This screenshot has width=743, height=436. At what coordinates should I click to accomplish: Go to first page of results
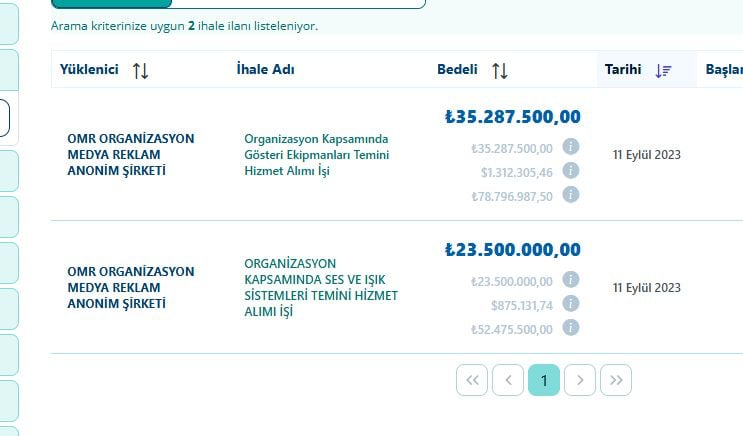point(472,380)
